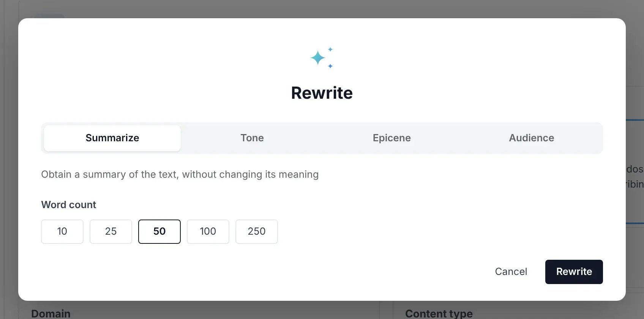Pick the 100 word count option
Image resolution: width=644 pixels, height=319 pixels.
(208, 232)
